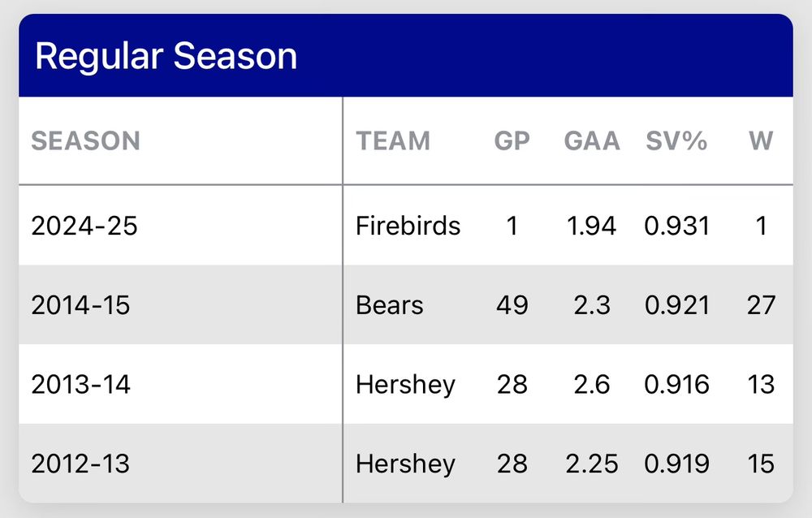Click the W column header
This screenshot has width=812, height=518.
tap(761, 141)
